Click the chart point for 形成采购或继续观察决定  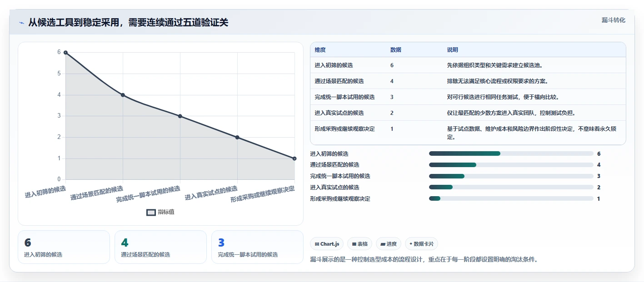295,158
